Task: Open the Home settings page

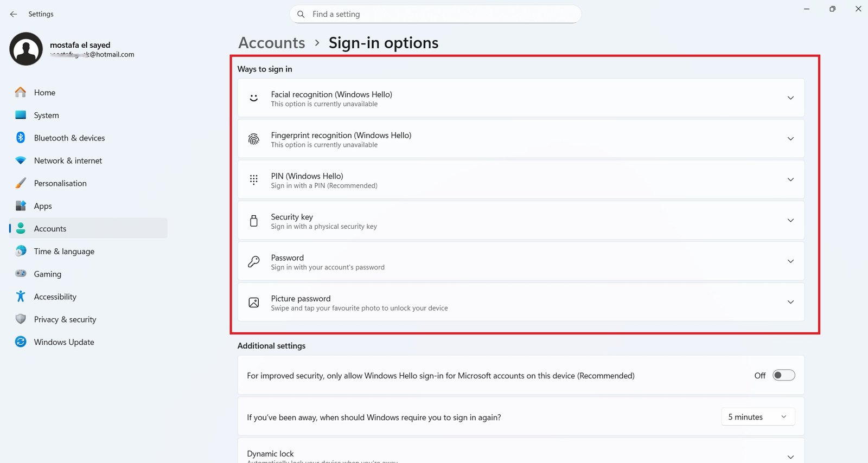Action: [88, 93]
